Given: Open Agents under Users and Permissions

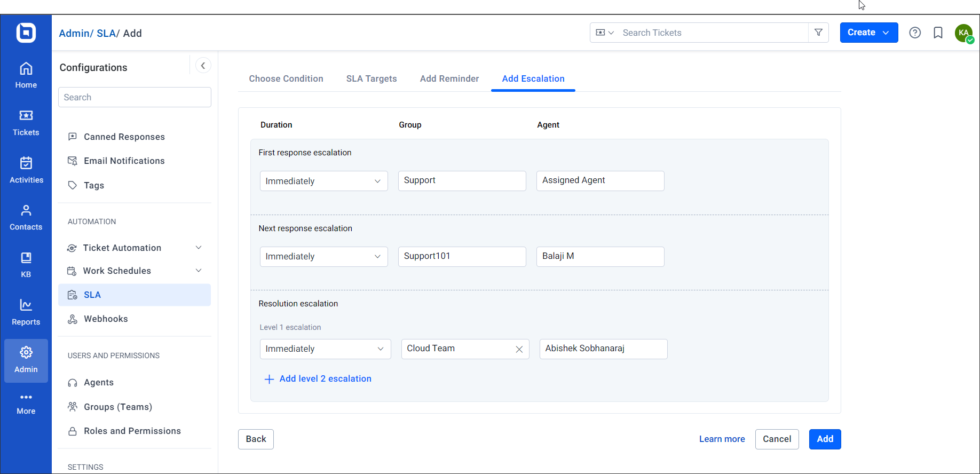Looking at the screenshot, I should click(99, 382).
